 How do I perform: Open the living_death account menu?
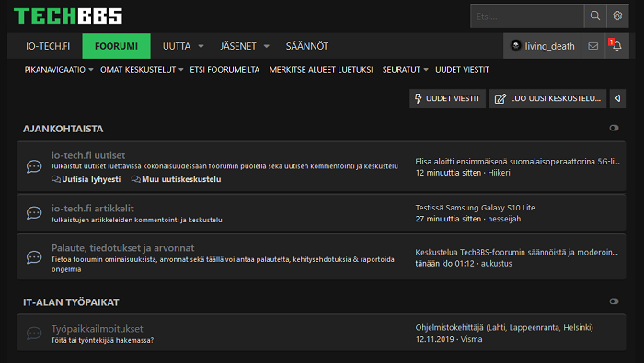click(542, 46)
